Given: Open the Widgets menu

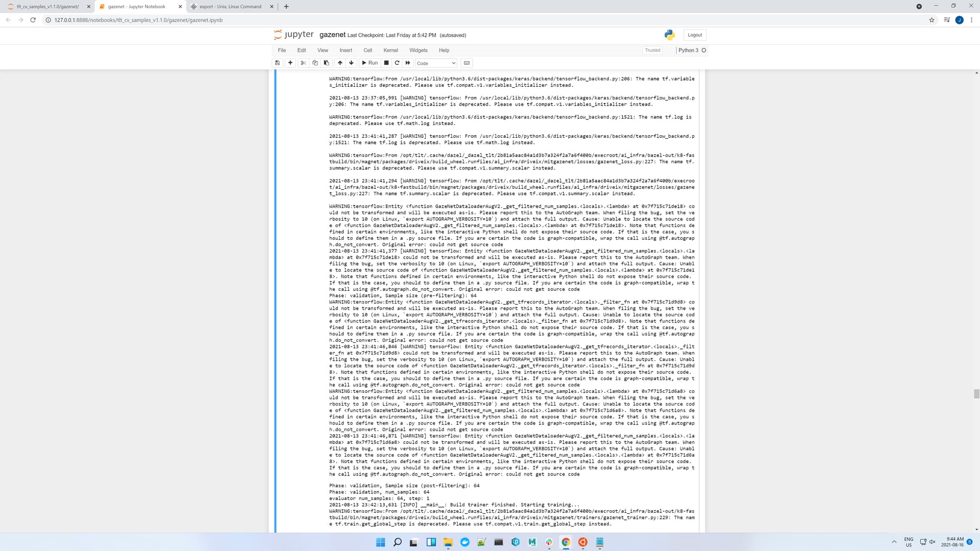Looking at the screenshot, I should click(418, 50).
